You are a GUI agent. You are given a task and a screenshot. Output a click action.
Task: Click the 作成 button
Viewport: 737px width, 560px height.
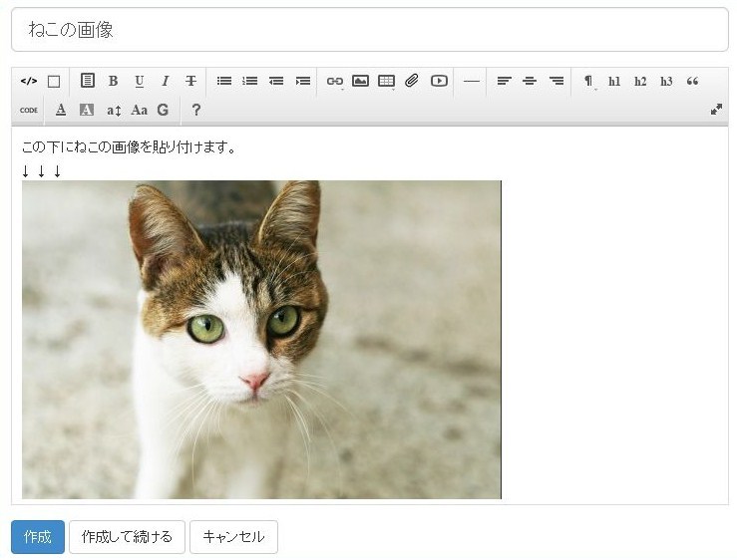click(38, 537)
